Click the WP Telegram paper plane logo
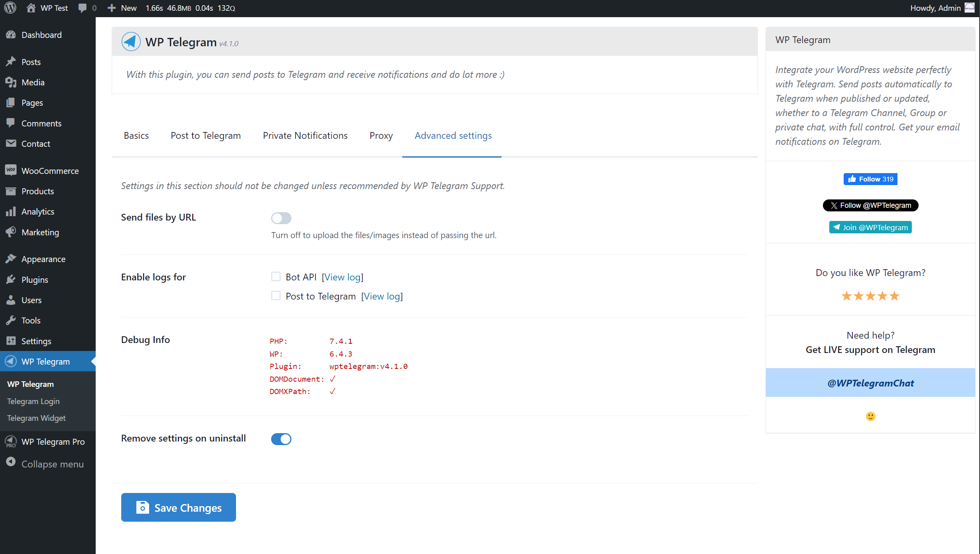The height and width of the screenshot is (554, 980). click(x=131, y=41)
